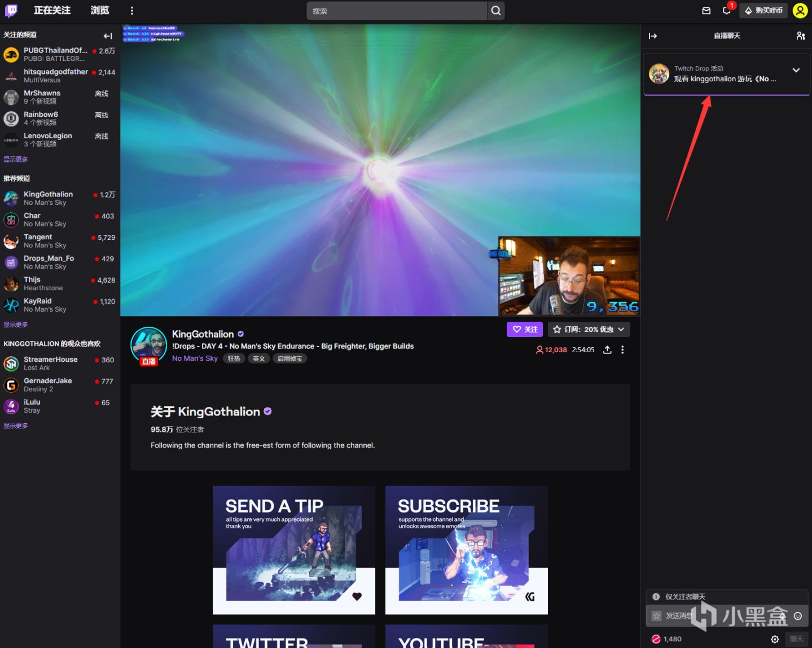Open the emote picker smiley

pyautogui.click(x=798, y=616)
